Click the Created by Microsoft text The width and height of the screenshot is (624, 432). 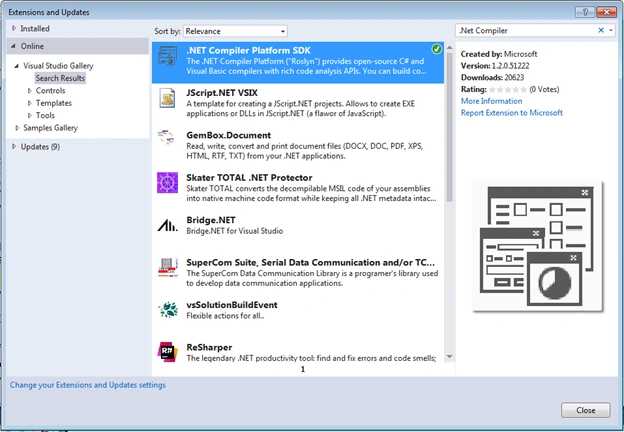click(499, 54)
